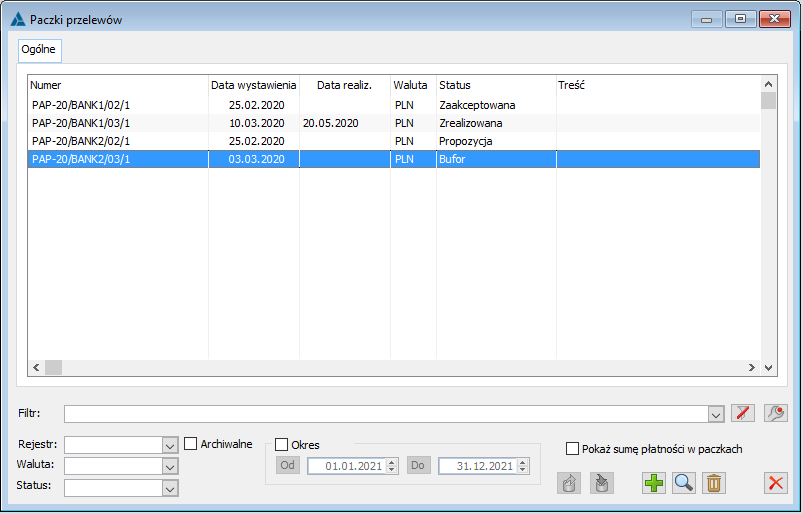
Task: Click the green plus add package icon
Action: click(654, 483)
